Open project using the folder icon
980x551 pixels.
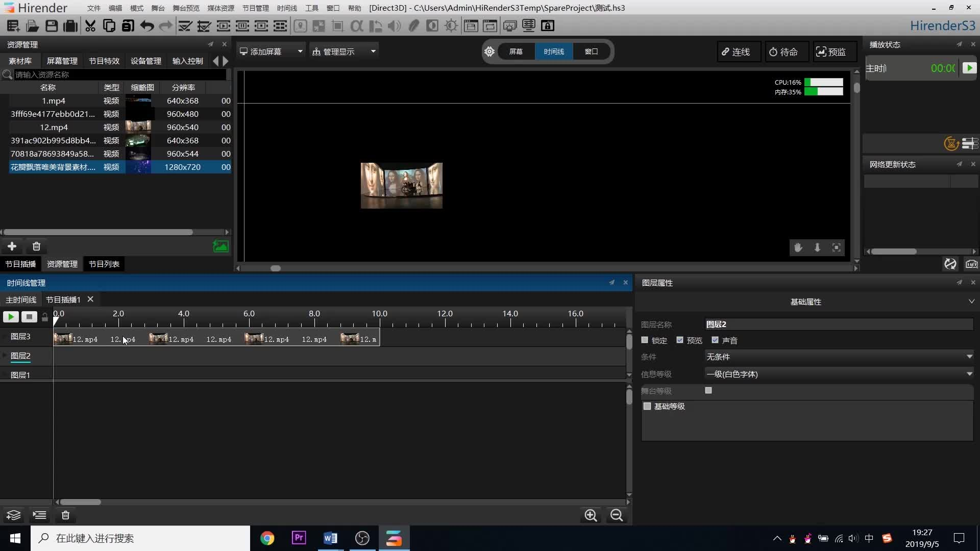32,26
